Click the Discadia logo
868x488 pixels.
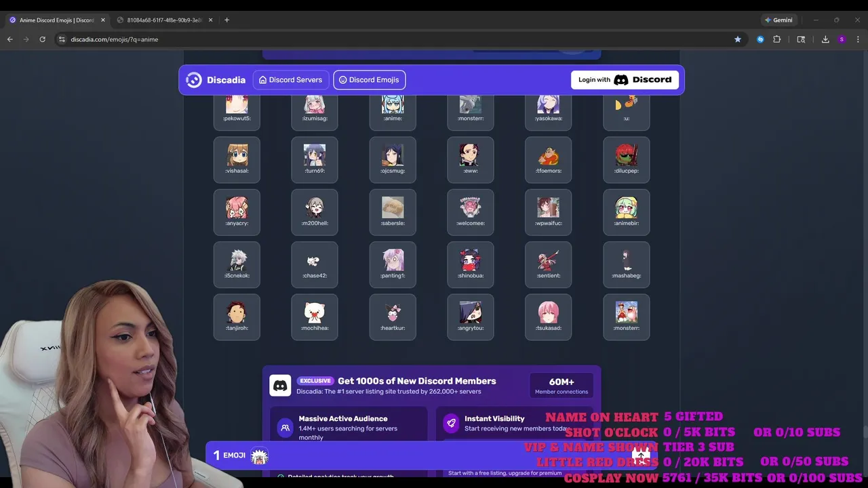[216, 80]
